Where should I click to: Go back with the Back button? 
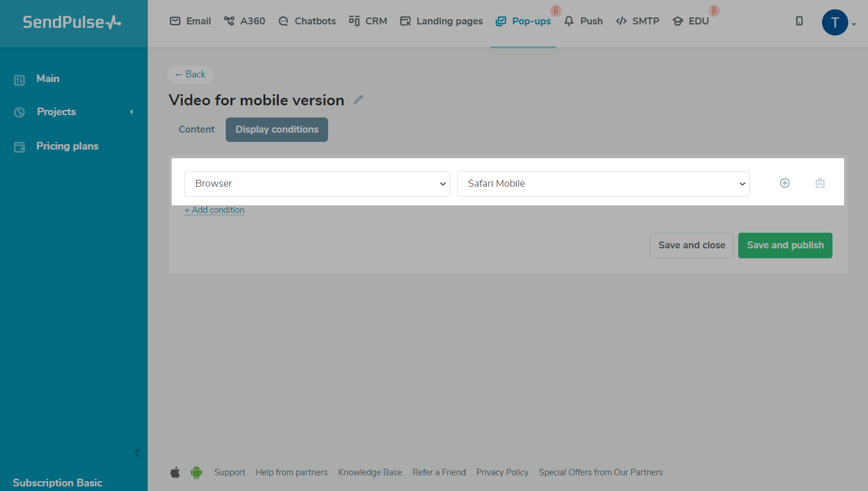click(190, 74)
